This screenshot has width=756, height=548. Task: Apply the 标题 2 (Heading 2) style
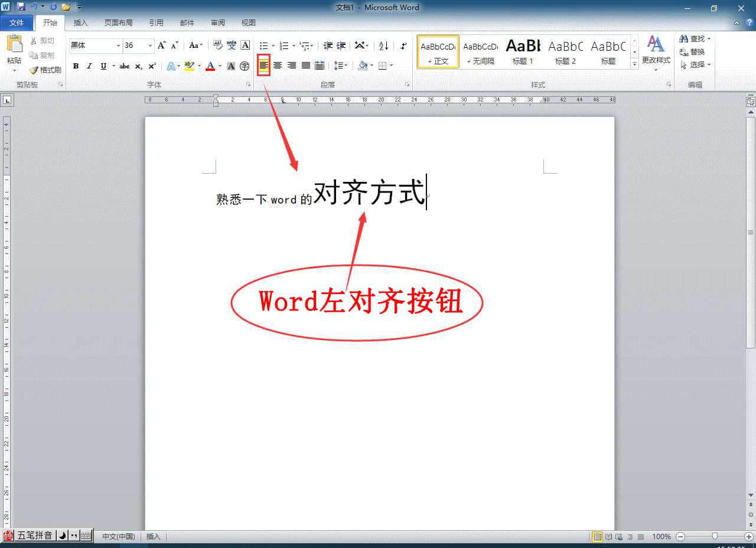pos(565,51)
